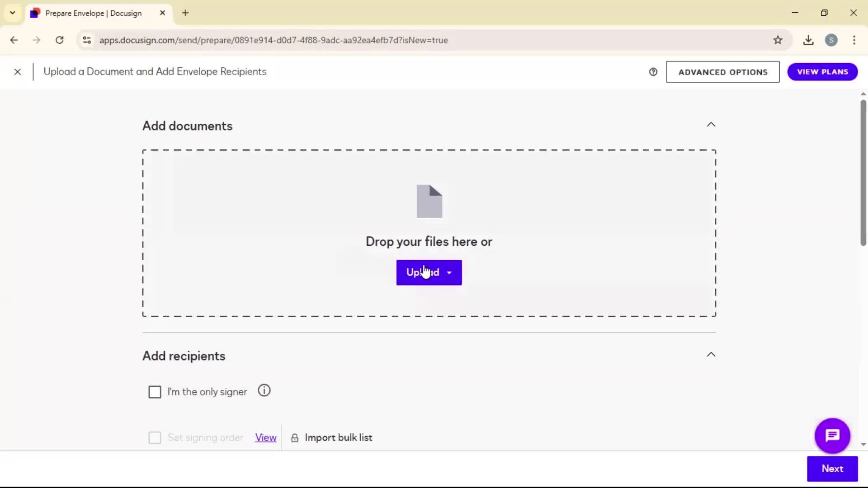Click the address bar URL
This screenshot has width=868, height=488.
coord(274,40)
